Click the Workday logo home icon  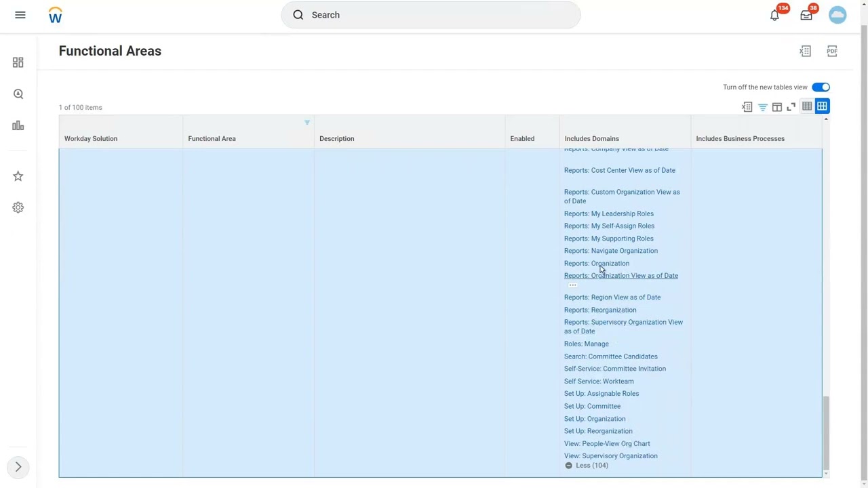(x=56, y=15)
